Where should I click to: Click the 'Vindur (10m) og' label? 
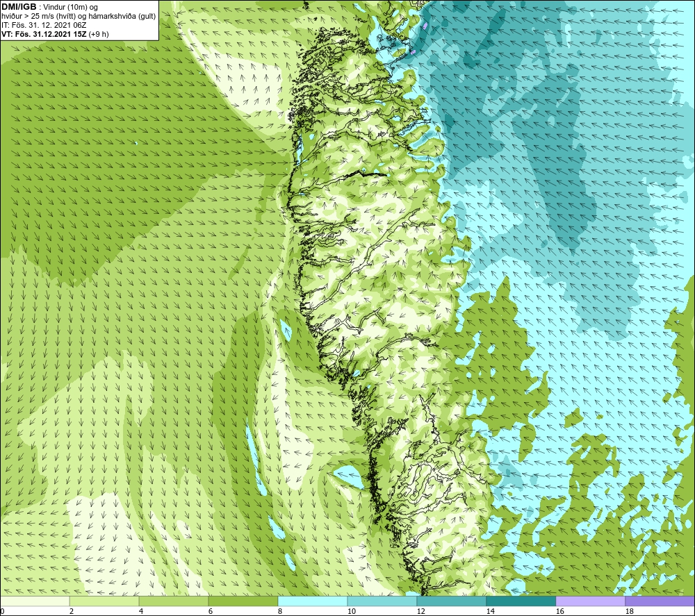point(70,7)
